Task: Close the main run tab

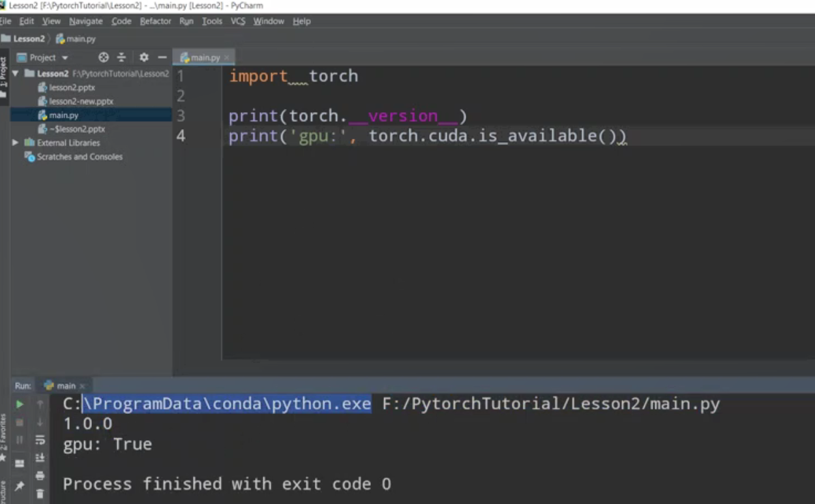Action: coord(82,385)
